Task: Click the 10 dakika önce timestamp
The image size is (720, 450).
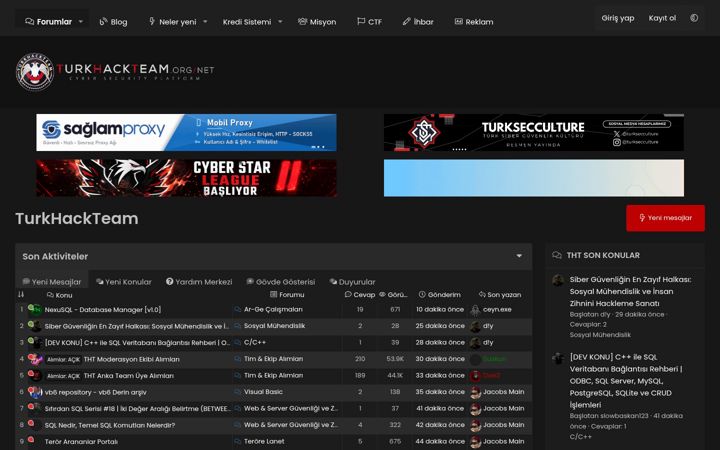Action: pos(440,309)
